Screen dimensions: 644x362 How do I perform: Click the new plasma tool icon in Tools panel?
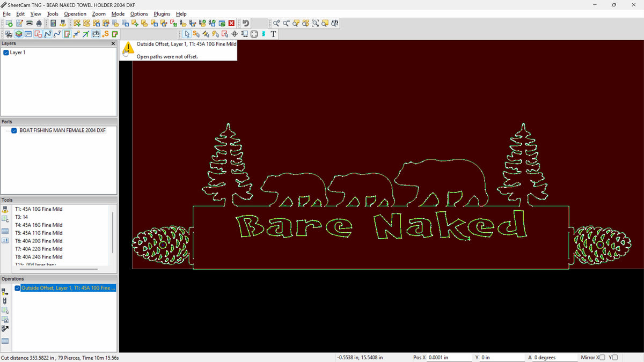(5, 209)
